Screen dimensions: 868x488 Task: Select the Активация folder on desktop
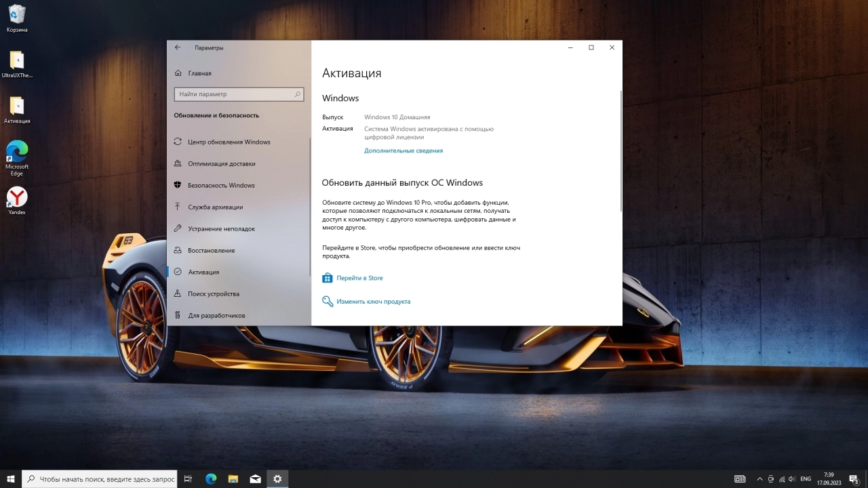pos(17,110)
